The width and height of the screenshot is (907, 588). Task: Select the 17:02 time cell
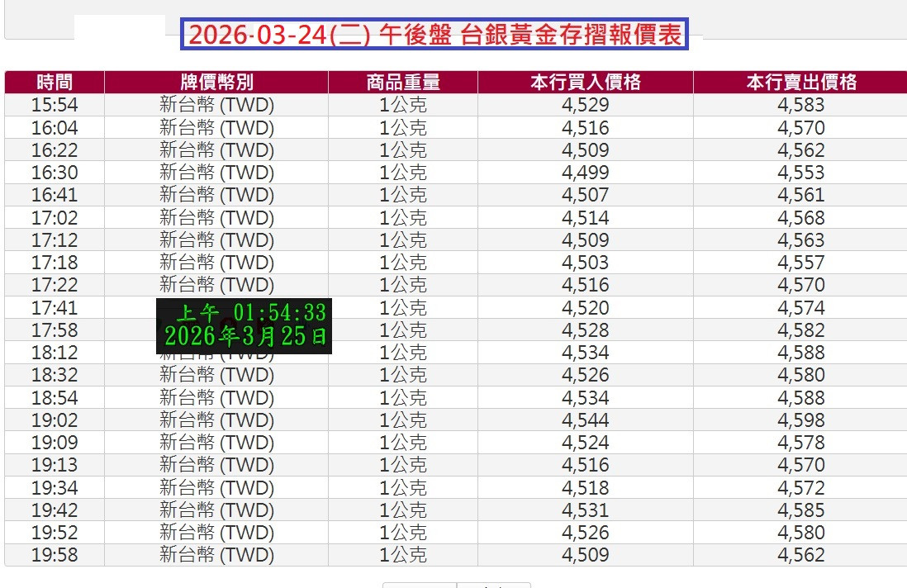click(x=55, y=217)
